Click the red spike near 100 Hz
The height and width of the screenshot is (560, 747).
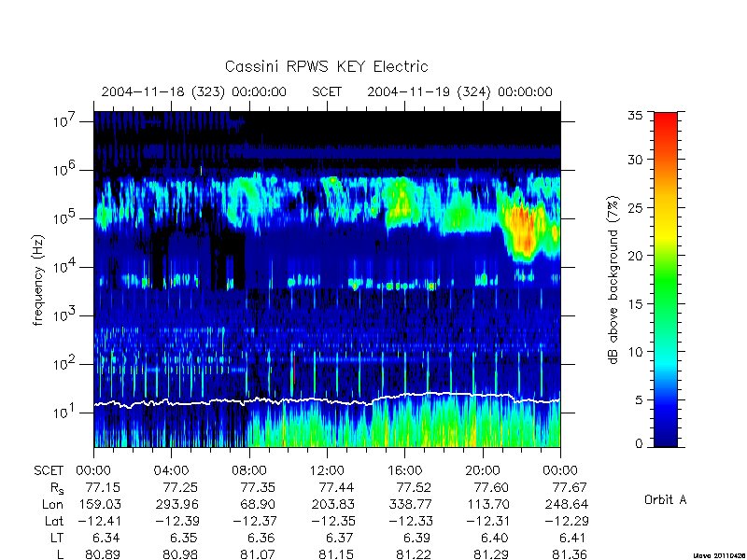[x=294, y=369]
